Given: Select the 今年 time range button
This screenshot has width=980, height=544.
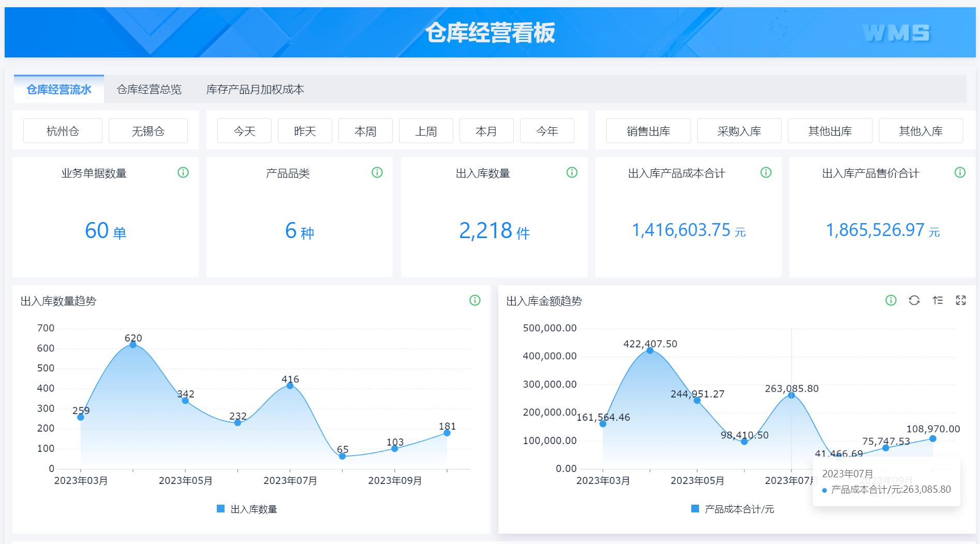Looking at the screenshot, I should coord(547,131).
